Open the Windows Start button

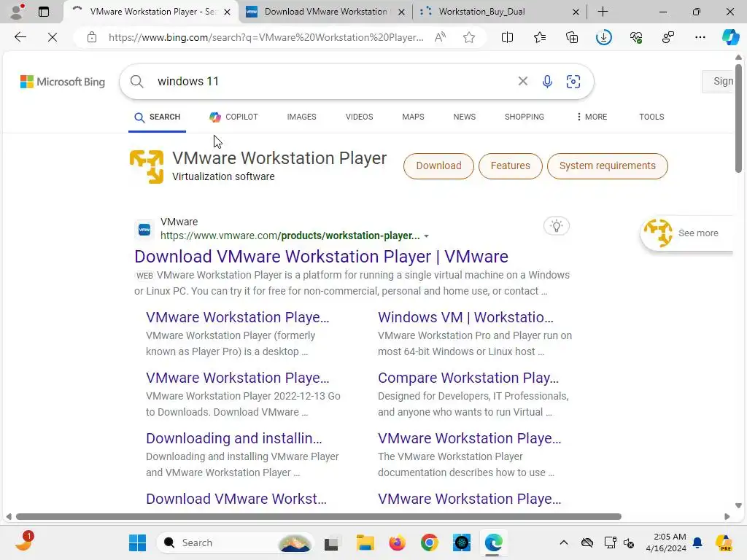[x=138, y=542]
